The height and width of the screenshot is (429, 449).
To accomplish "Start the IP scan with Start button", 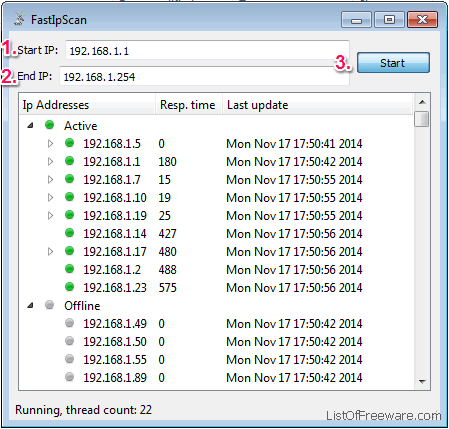I will tap(393, 63).
